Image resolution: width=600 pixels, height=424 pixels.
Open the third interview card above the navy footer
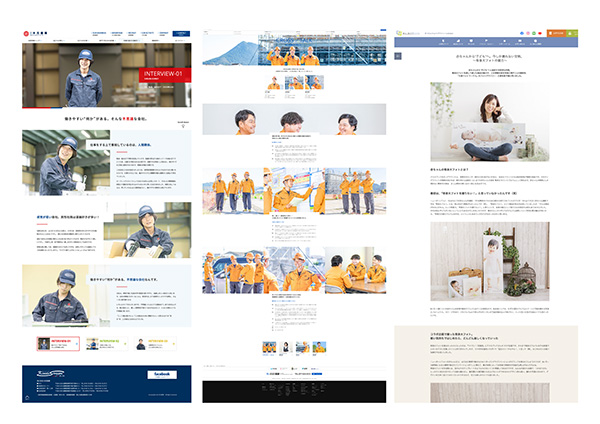point(157,344)
